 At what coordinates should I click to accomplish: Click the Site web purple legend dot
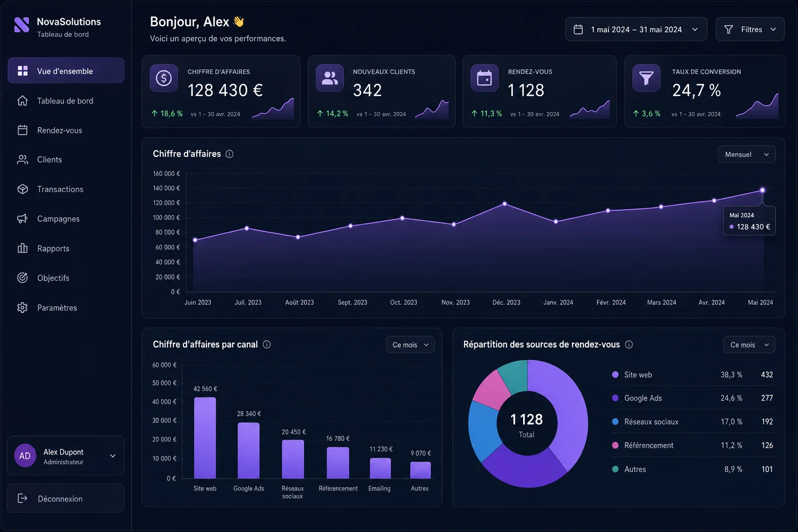pyautogui.click(x=615, y=375)
